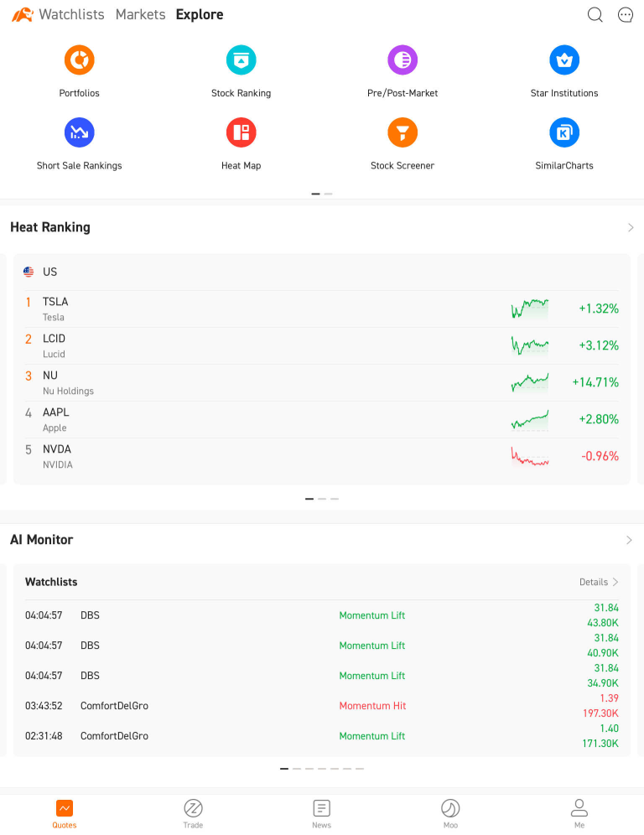
Task: Open ComfortDelGro Momentum Hit alert
Action: [322, 706]
